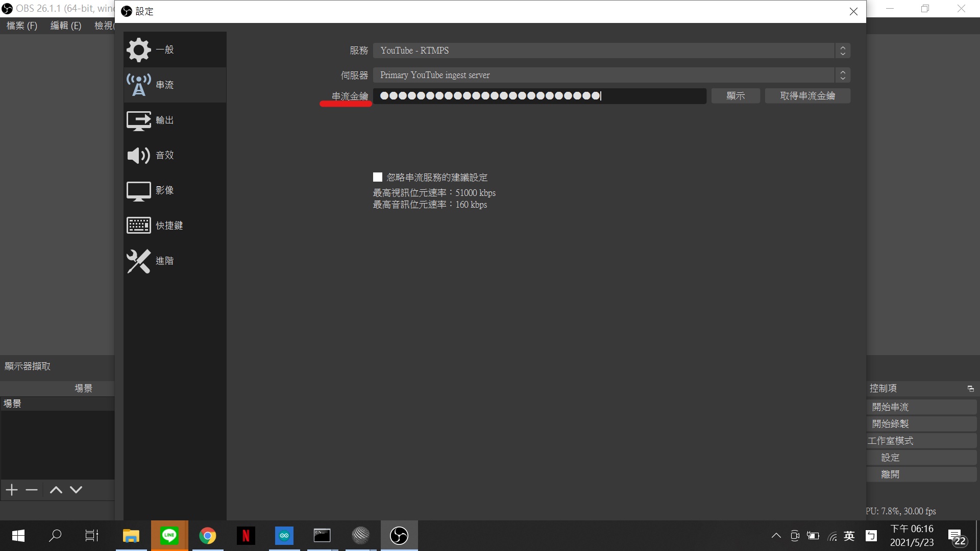Open the 檔案 (F) menu
The height and width of the screenshot is (551, 980).
[22, 26]
